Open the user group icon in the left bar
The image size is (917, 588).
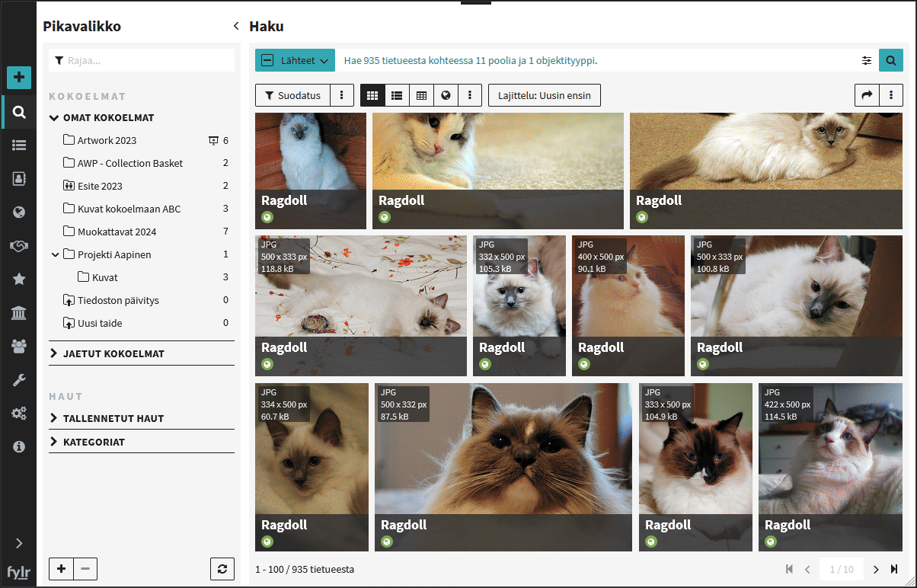click(19, 347)
